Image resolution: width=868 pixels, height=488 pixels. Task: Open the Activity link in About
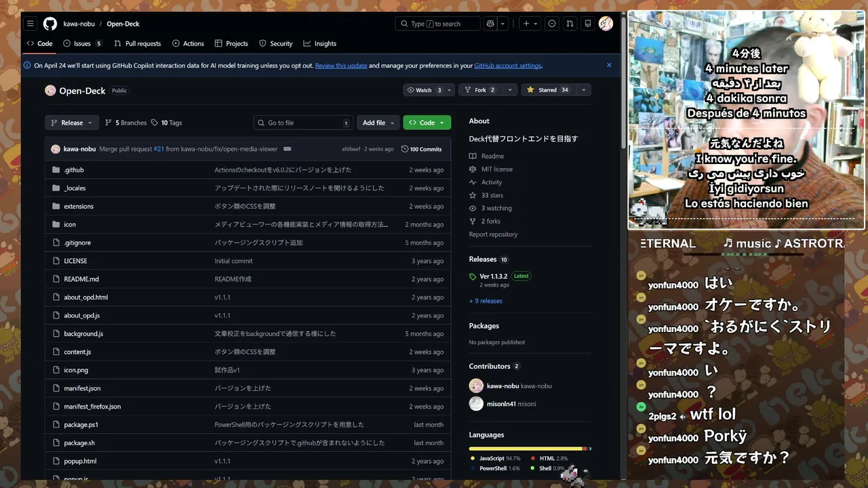(x=486, y=182)
